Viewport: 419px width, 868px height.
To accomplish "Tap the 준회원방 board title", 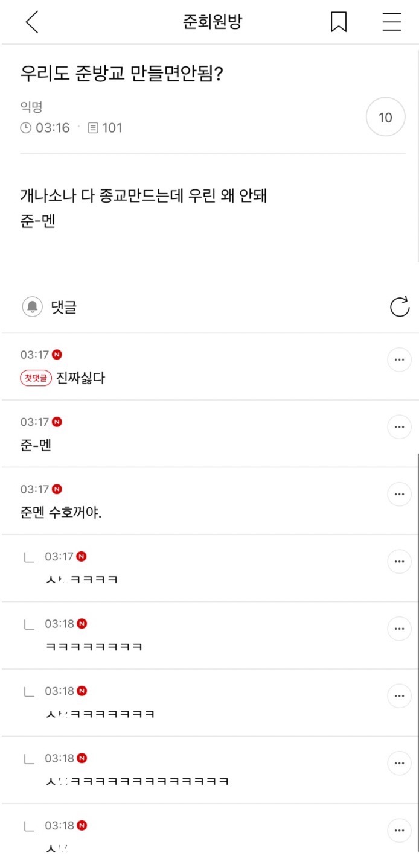I will [213, 22].
